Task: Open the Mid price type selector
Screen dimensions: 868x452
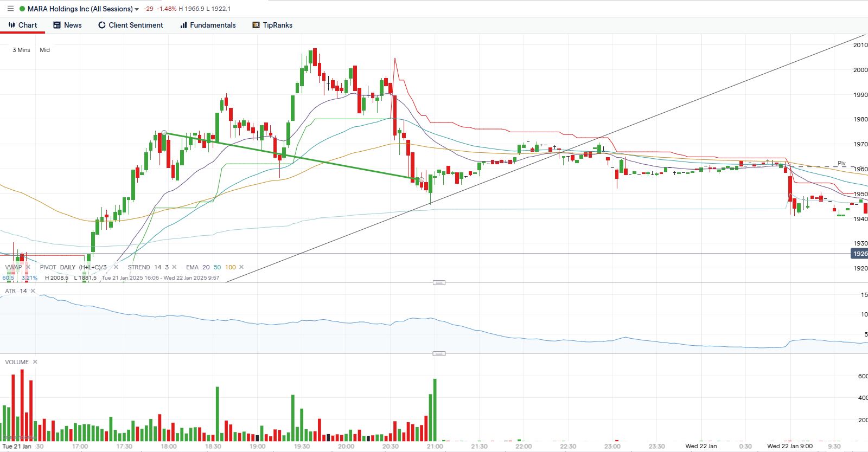Action: tap(44, 50)
